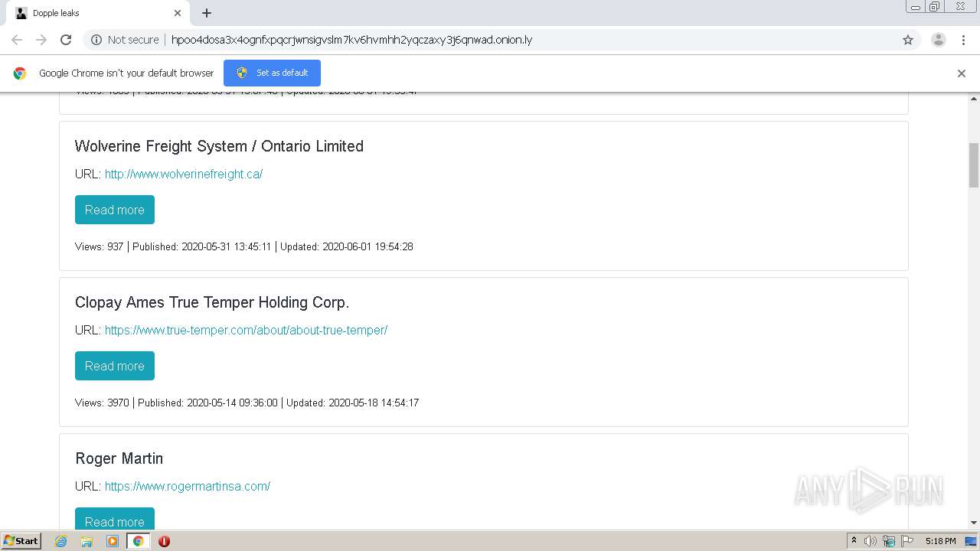This screenshot has height=551, width=980.
Task: Select the Chrome taskbar icon
Action: coord(139,541)
